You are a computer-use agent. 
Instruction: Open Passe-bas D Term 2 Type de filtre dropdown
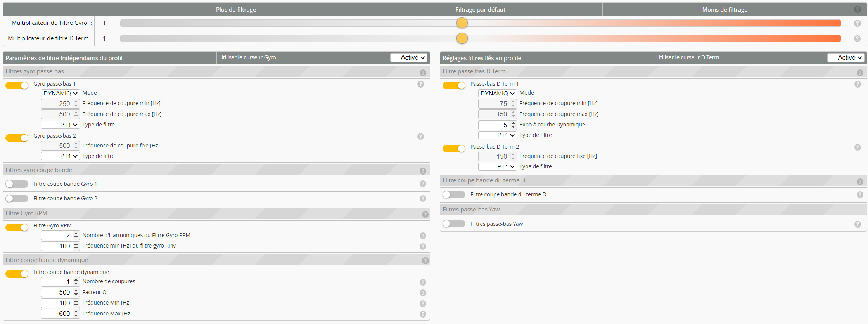click(x=497, y=167)
